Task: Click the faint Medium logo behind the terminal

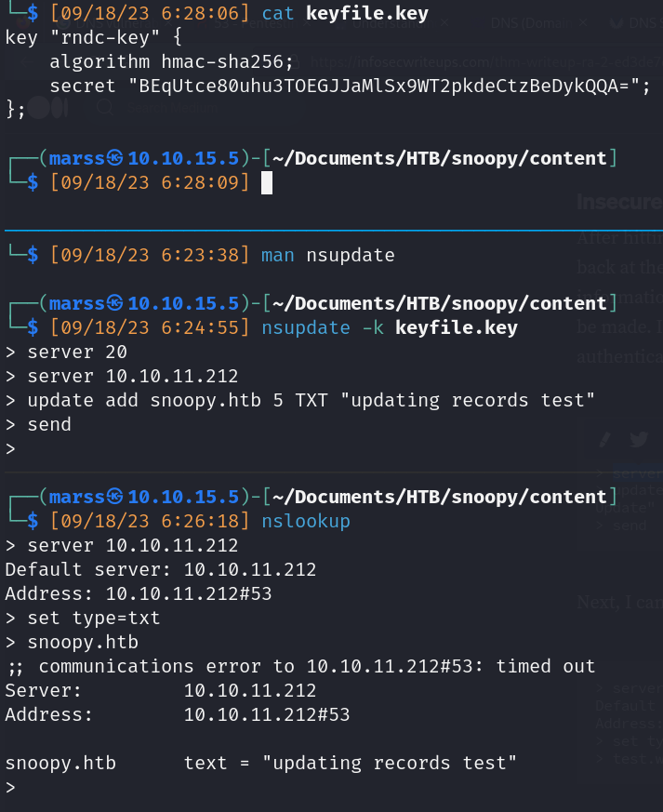Action: 48,107
